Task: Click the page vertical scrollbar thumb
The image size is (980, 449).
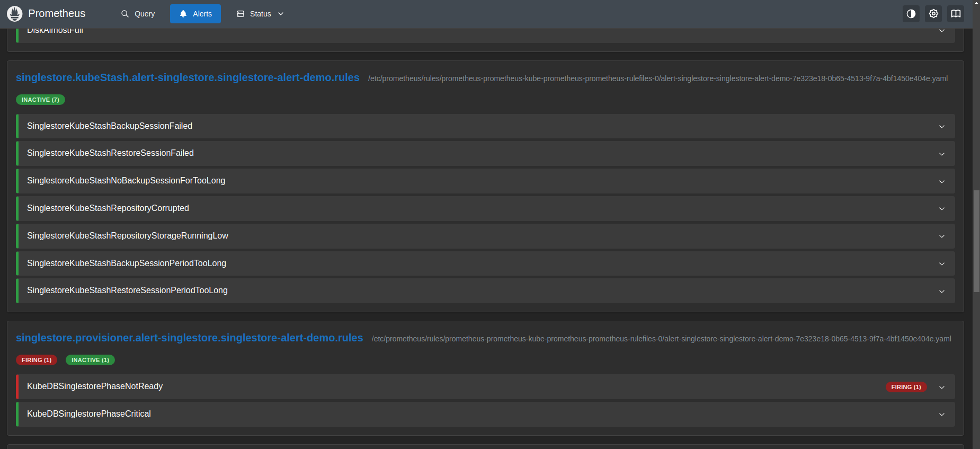Action: click(976, 241)
